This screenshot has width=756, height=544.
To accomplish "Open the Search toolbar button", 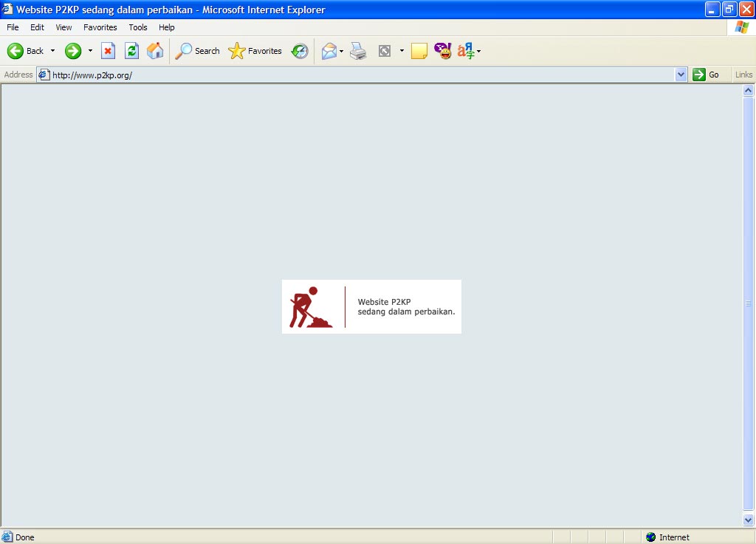I will (197, 51).
